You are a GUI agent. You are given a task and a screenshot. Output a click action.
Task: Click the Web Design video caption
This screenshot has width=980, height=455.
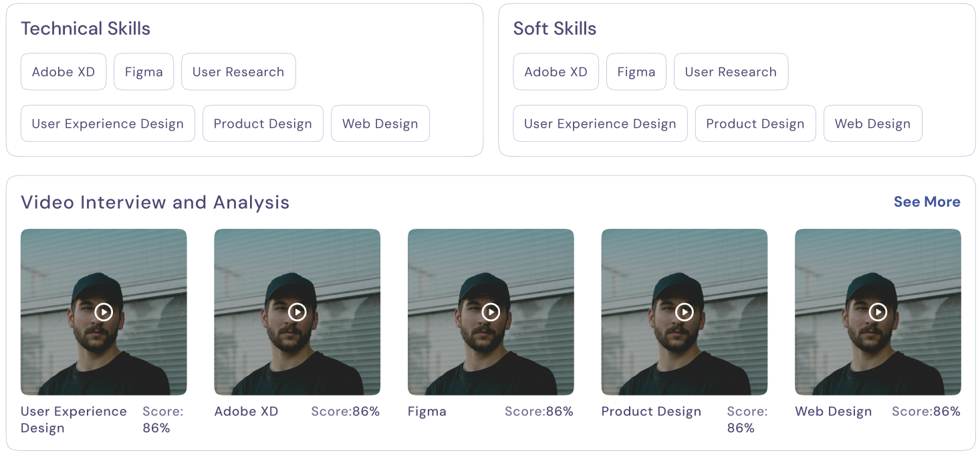(833, 412)
